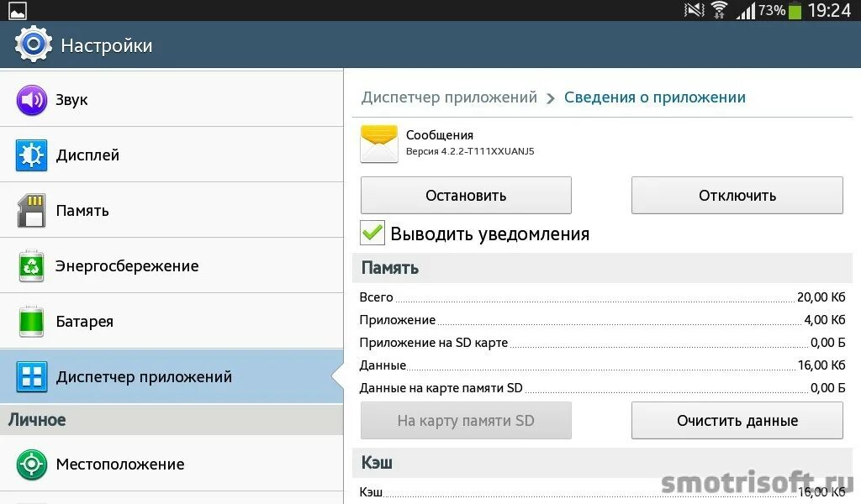The height and width of the screenshot is (504, 861).
Task: Tap the Диспетчер приложений grid icon
Action: click(31, 377)
